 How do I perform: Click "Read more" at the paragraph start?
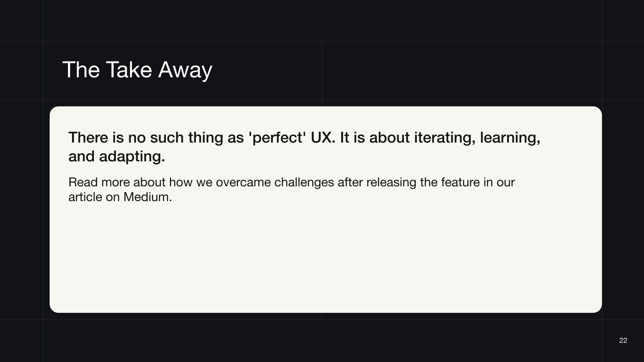pyautogui.click(x=99, y=182)
